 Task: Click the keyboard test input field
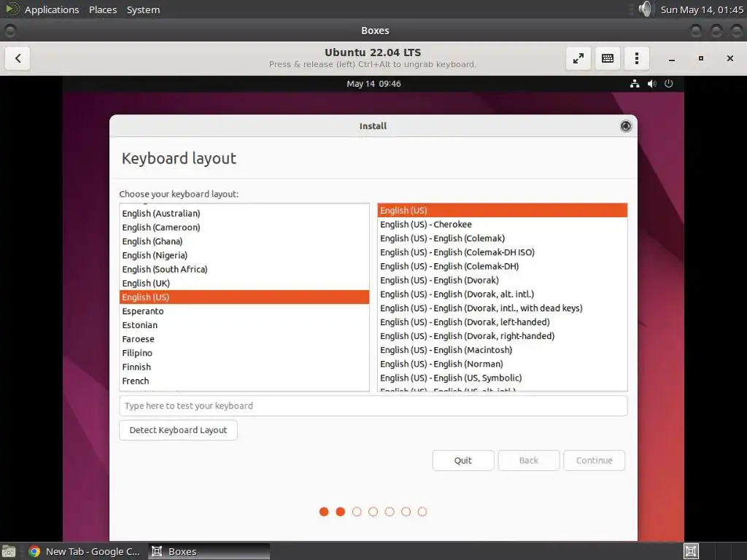[x=373, y=405]
